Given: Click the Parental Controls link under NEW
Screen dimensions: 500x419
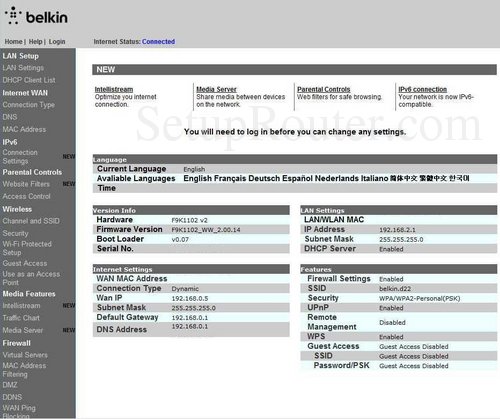Looking at the screenshot, I should point(324,89).
